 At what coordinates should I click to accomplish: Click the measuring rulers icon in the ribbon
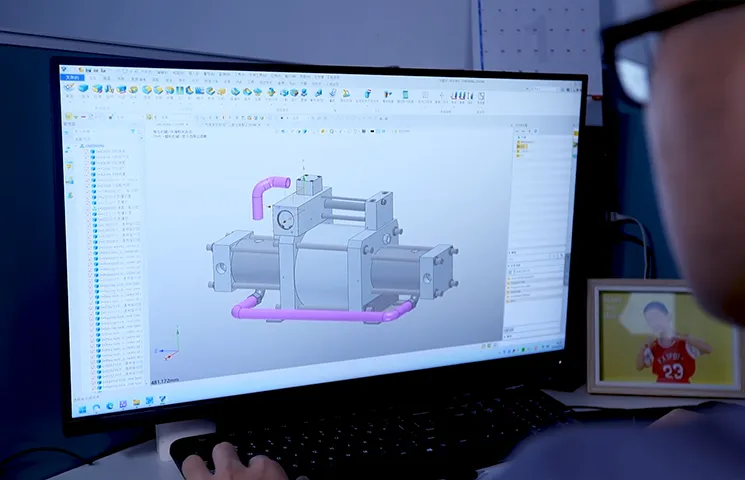tap(459, 96)
